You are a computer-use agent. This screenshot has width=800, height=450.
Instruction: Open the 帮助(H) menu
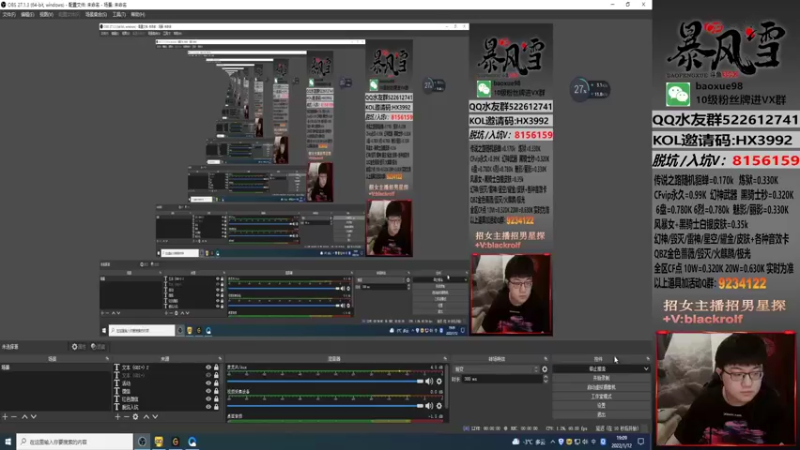click(138, 14)
